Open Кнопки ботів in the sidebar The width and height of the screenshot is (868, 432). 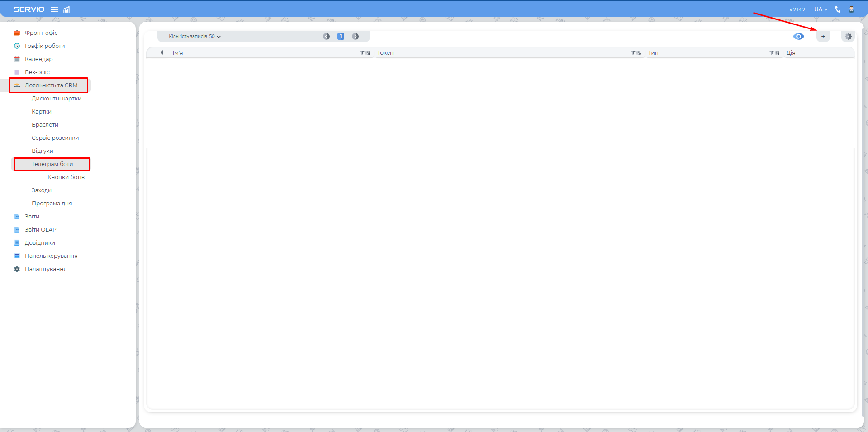(66, 177)
